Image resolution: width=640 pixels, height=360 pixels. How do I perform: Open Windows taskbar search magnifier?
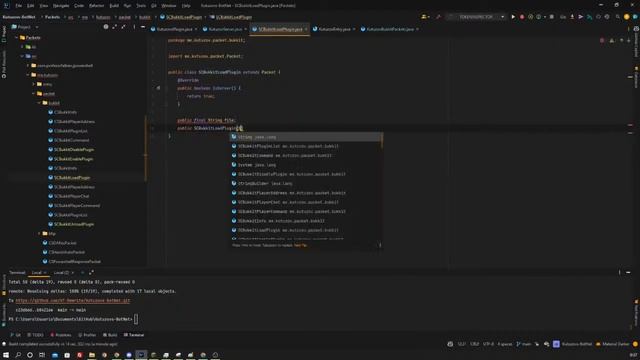[x=18, y=355]
